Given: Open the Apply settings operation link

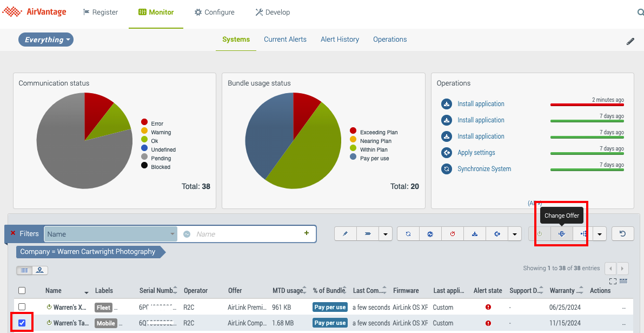Looking at the screenshot, I should 476,153.
